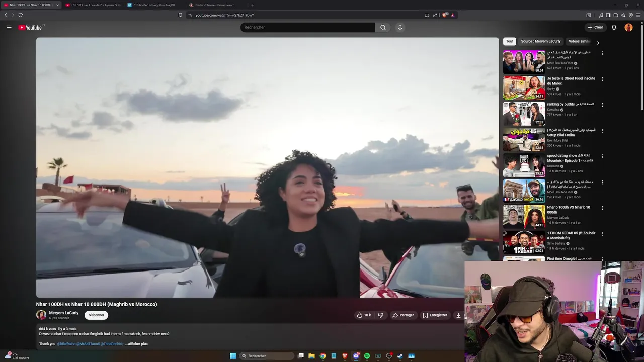Download the video using the download icon
The image size is (644, 362).
[x=458, y=315]
